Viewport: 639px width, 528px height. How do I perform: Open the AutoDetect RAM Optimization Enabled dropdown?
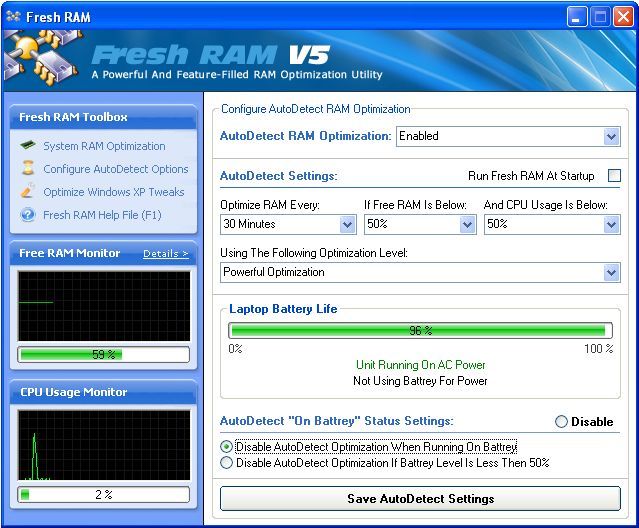pos(509,136)
